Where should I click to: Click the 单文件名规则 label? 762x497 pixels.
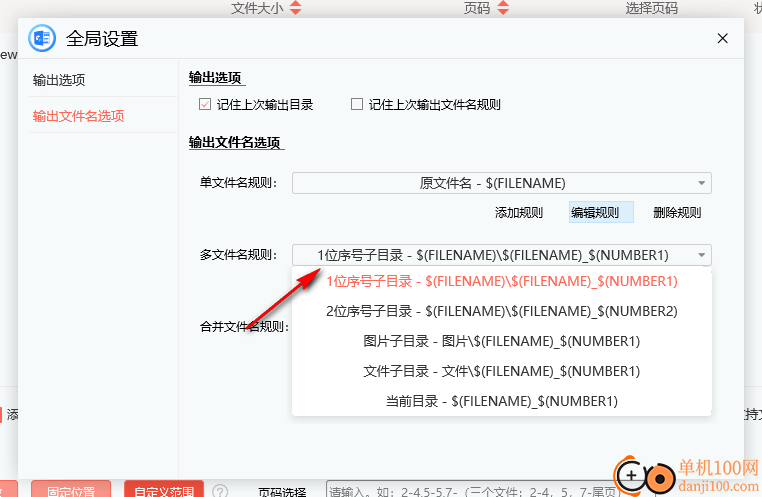pyautogui.click(x=238, y=183)
